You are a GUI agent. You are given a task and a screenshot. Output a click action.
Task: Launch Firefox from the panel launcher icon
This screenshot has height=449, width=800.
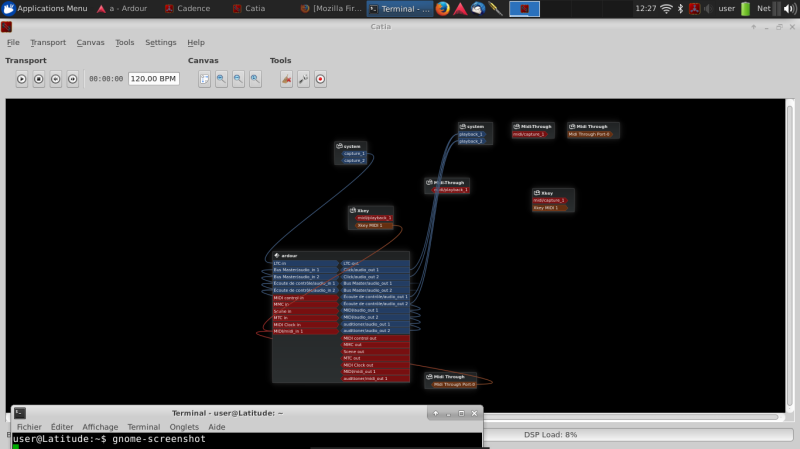[443, 9]
